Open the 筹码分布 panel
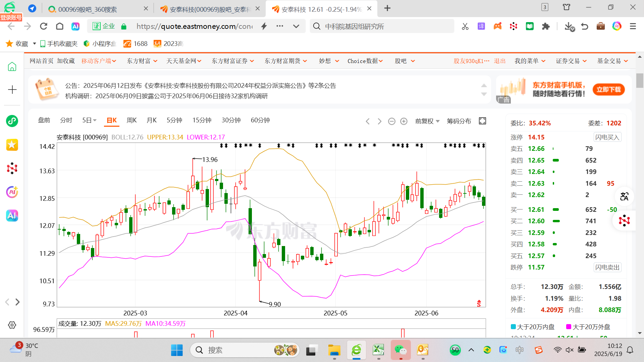Viewport: 644px width, 362px height. [459, 121]
